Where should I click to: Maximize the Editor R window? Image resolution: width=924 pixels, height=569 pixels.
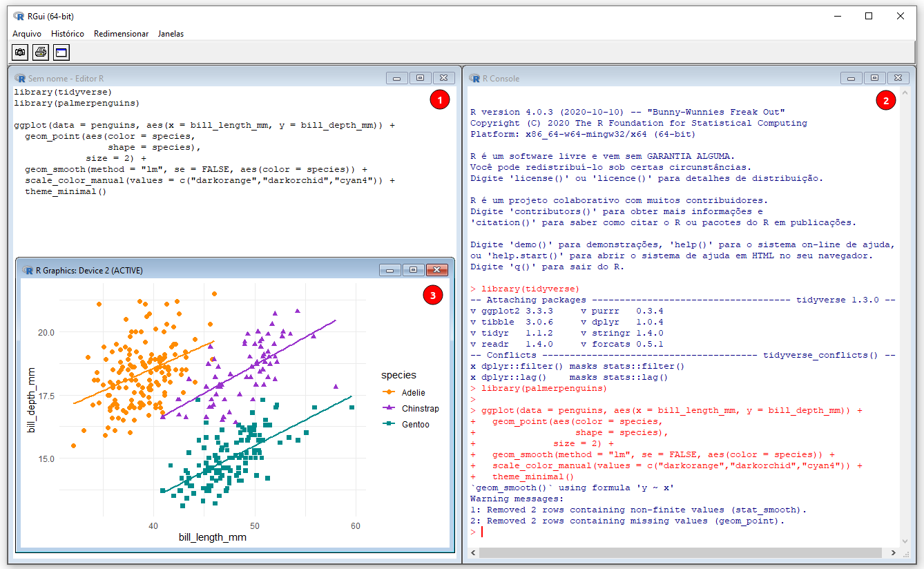point(420,78)
